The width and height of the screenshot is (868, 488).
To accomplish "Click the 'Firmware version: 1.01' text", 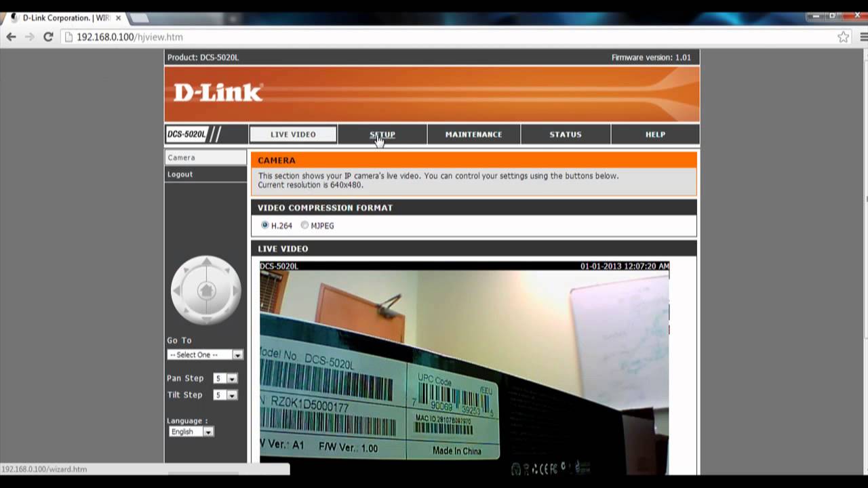I will pos(651,58).
